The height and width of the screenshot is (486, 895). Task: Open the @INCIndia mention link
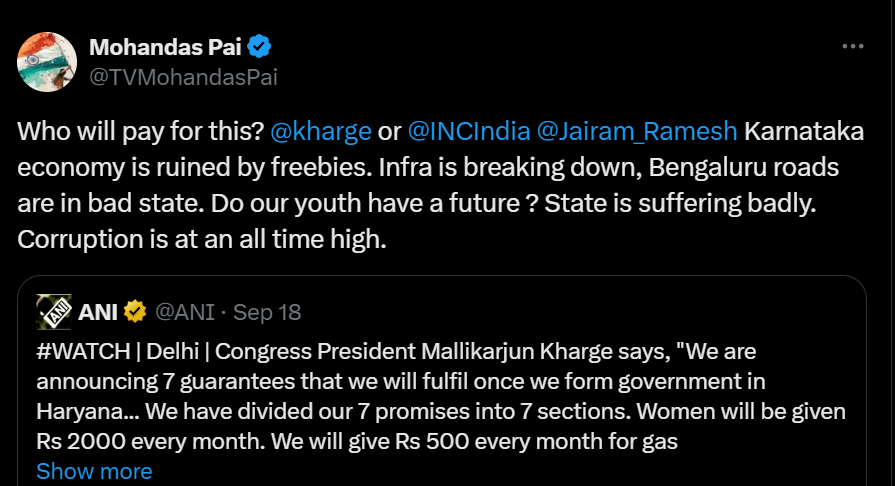(467, 131)
